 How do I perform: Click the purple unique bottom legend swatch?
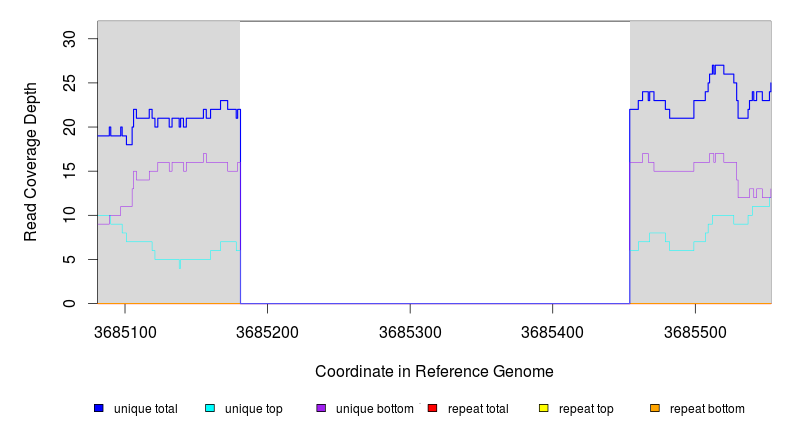pyautogui.click(x=321, y=408)
